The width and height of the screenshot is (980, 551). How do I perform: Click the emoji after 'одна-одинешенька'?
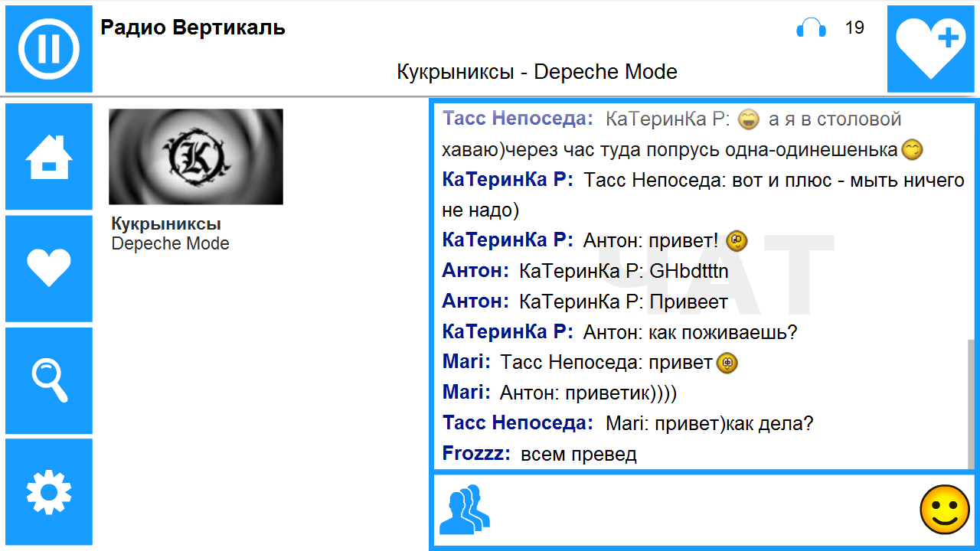pos(912,149)
